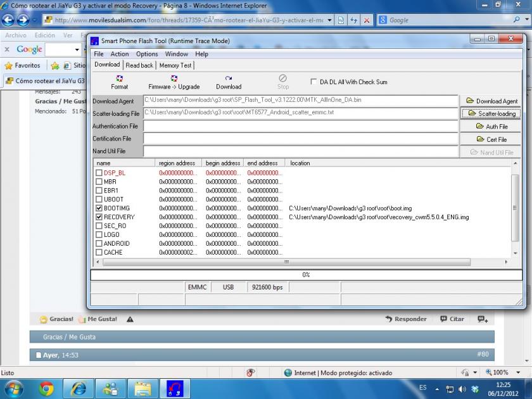Click the Responder link in forum

point(406,319)
